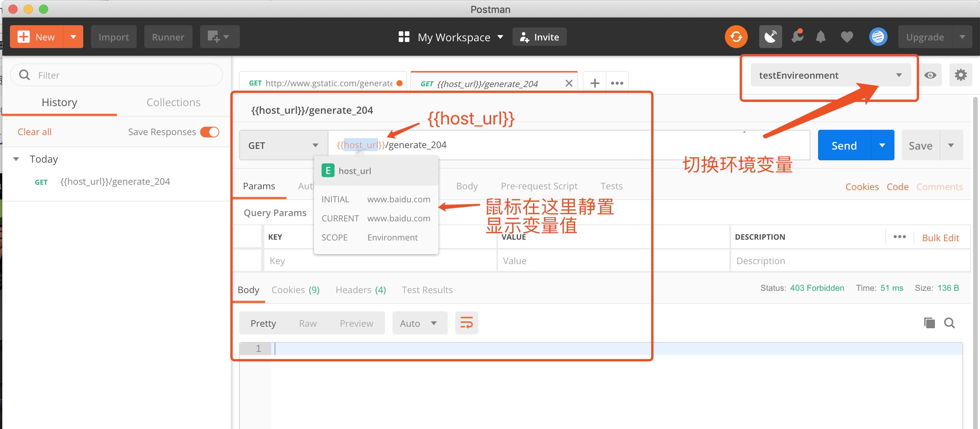
Task: Open the Send button dropdown arrow
Action: pos(882,145)
